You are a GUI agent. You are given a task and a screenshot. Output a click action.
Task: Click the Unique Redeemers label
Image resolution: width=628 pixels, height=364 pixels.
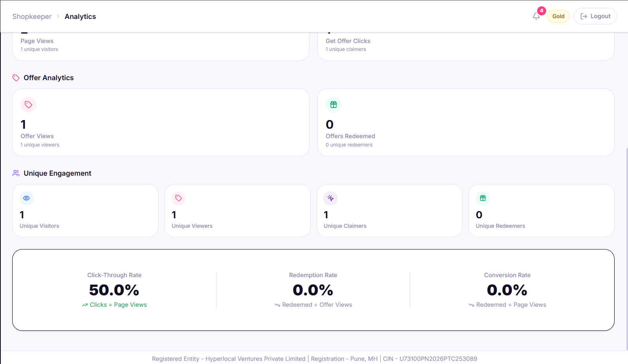point(500,226)
